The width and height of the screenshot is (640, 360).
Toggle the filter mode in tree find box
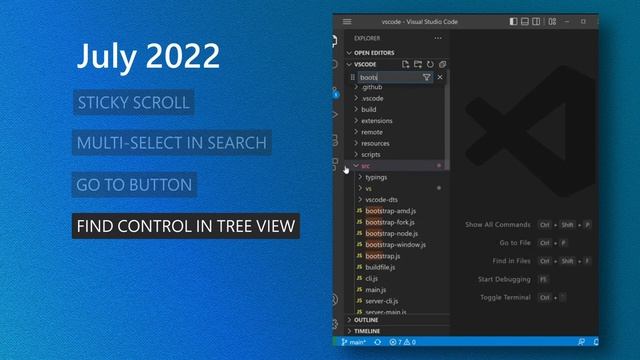pos(427,77)
